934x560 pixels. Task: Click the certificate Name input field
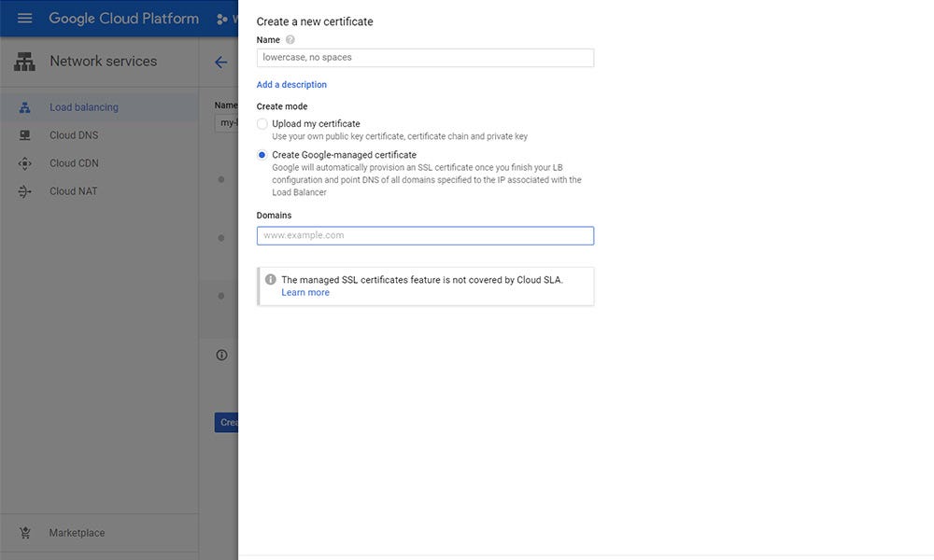click(425, 58)
